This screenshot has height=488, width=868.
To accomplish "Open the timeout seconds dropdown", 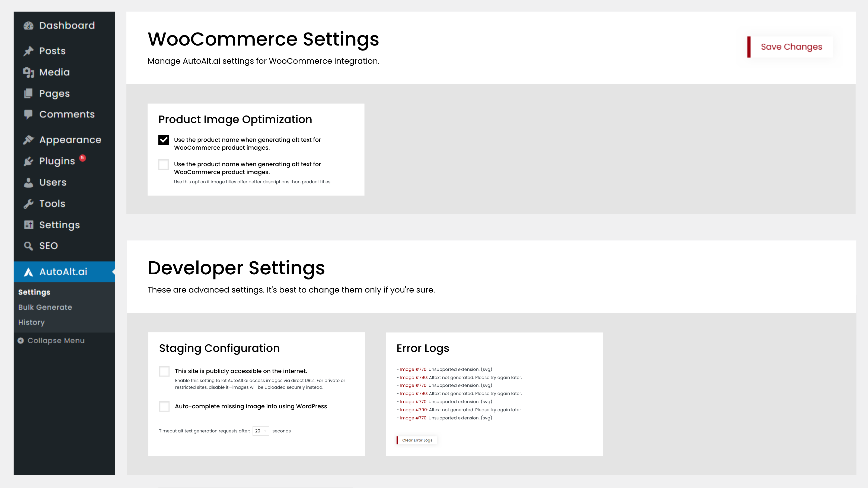I will 260,431.
